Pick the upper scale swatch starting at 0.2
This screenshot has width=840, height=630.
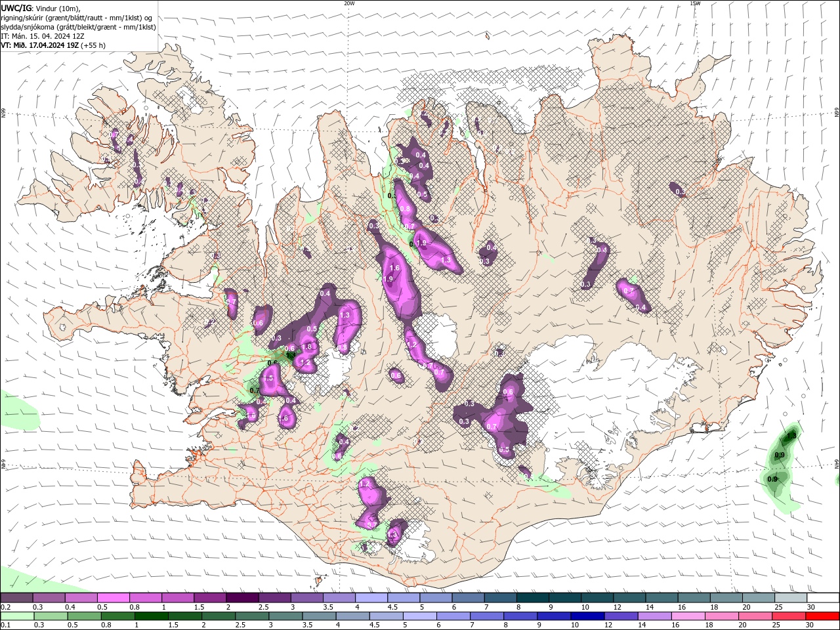tap(16, 598)
